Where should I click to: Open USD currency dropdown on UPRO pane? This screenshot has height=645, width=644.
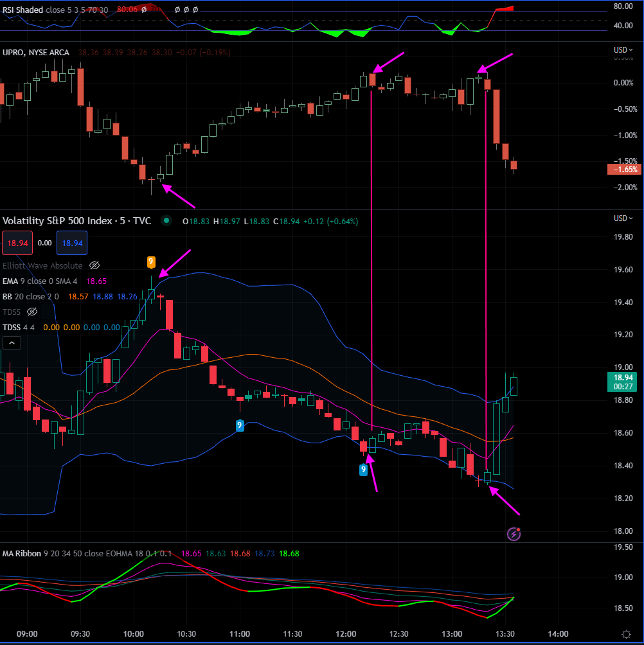(623, 50)
